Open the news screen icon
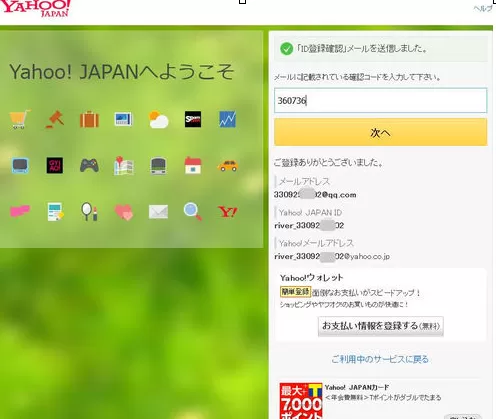Image resolution: width=496 pixels, height=419 pixels. (x=124, y=119)
